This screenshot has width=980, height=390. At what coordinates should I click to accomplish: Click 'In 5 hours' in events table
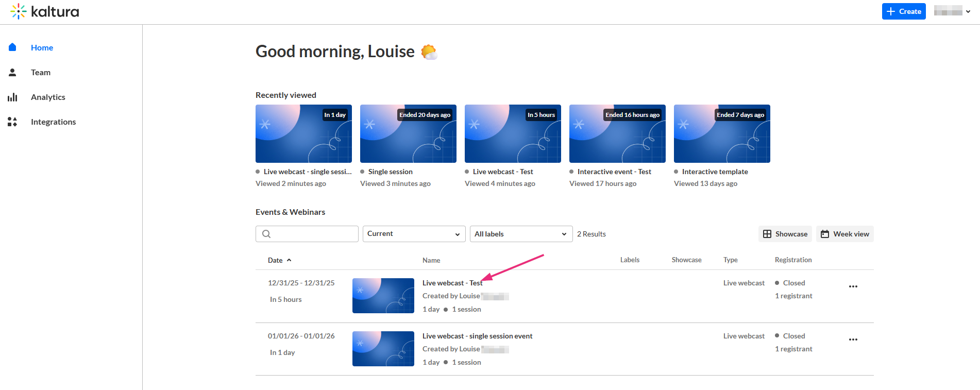click(286, 299)
